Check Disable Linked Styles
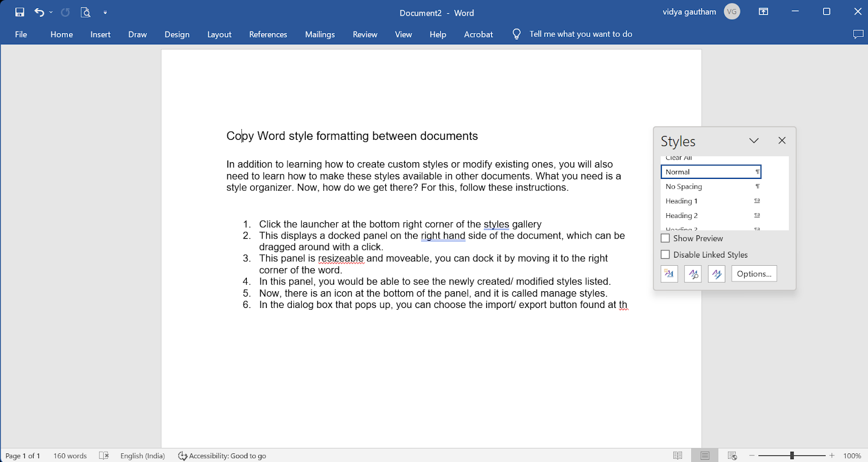This screenshot has width=868, height=462. click(x=665, y=254)
